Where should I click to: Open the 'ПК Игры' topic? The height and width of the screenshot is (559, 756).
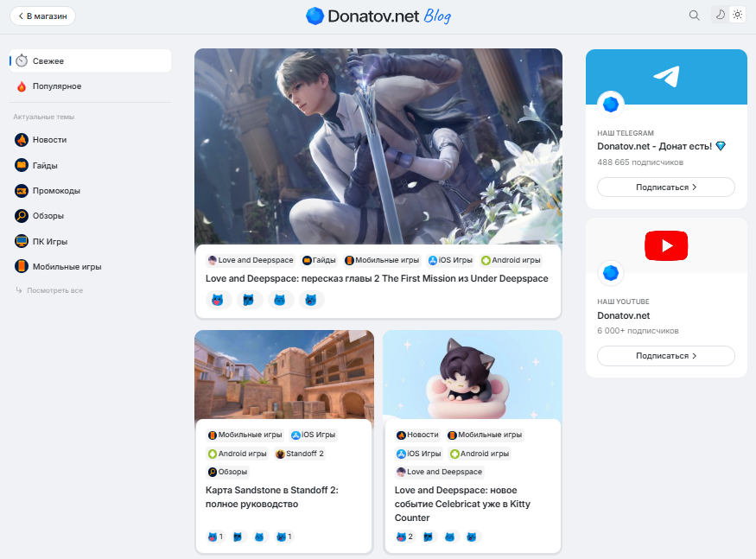point(50,242)
